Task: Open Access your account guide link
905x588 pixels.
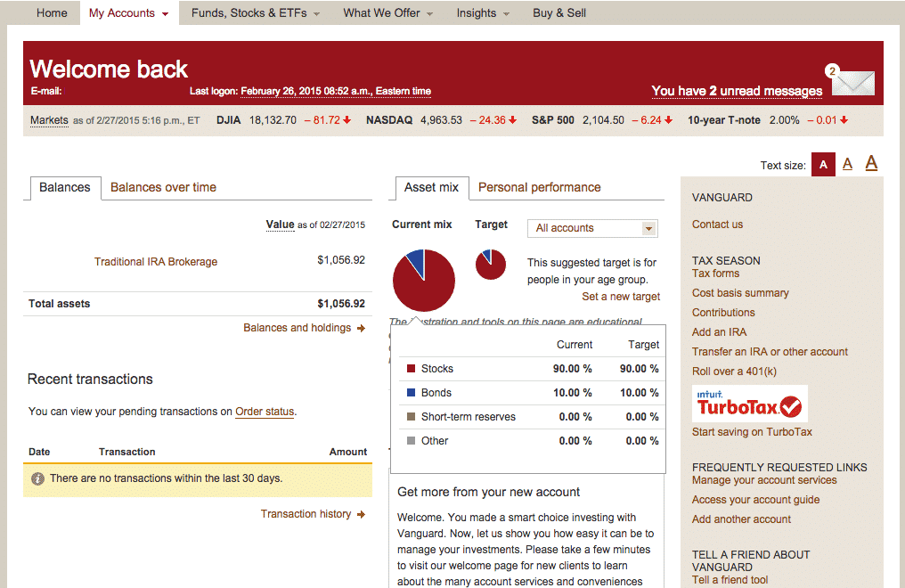Action: 756,500
